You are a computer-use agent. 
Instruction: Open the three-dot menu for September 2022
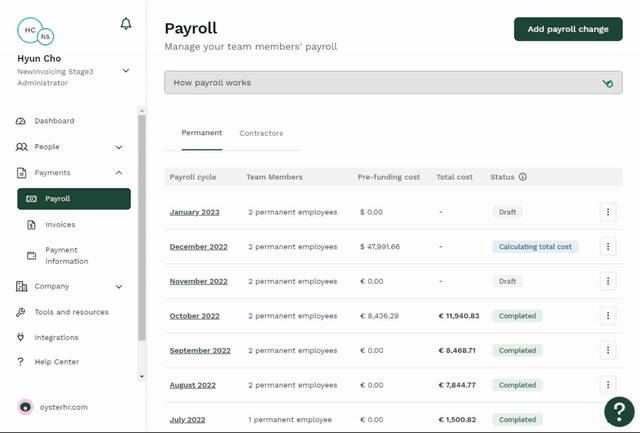(608, 350)
